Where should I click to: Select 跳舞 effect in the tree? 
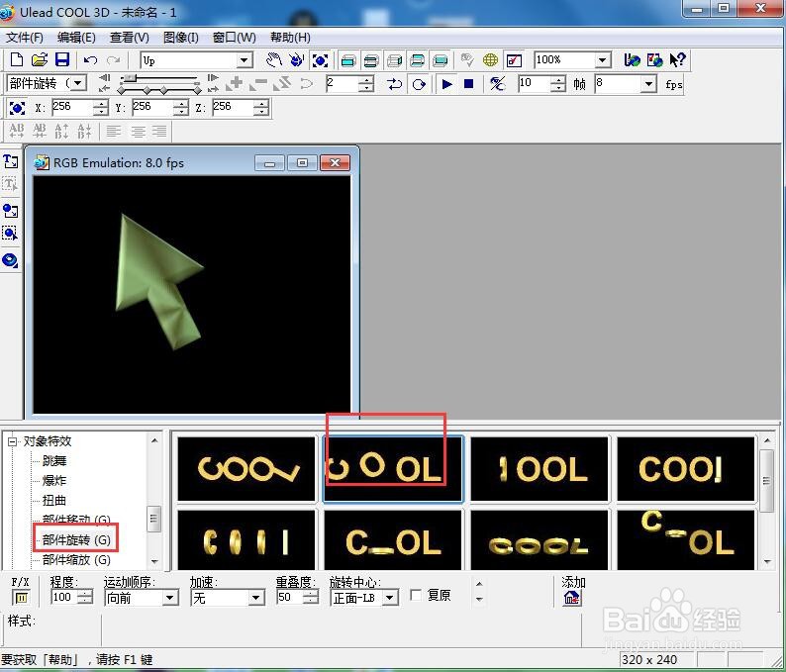54,460
